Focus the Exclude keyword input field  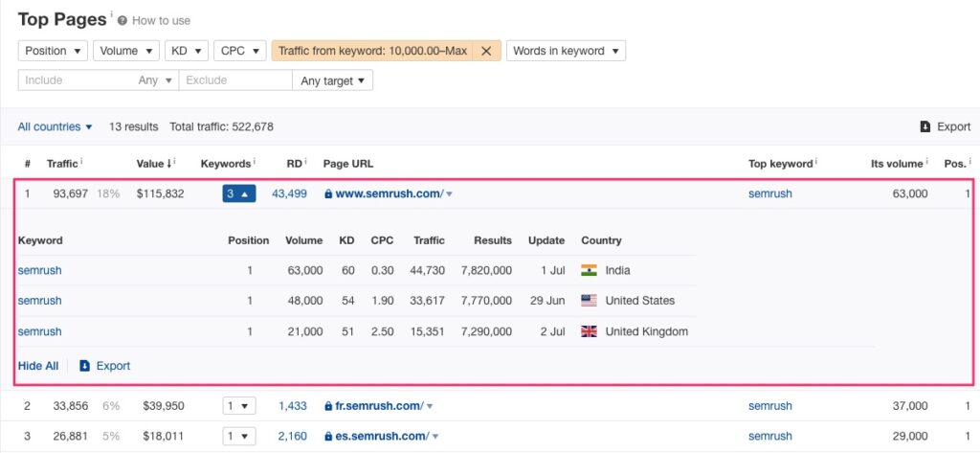coord(235,80)
